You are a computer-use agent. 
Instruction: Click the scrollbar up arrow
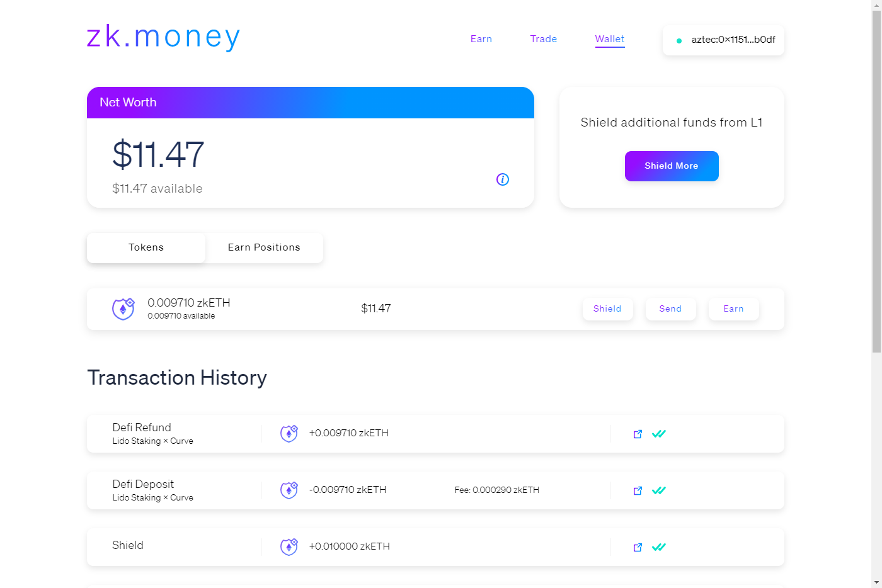point(876,5)
